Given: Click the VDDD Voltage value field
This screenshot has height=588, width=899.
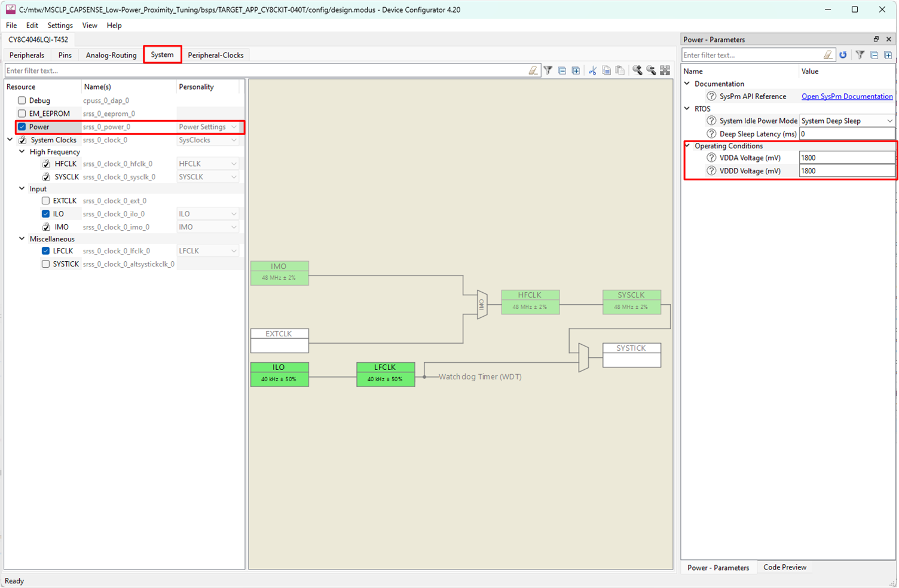Looking at the screenshot, I should tap(847, 171).
